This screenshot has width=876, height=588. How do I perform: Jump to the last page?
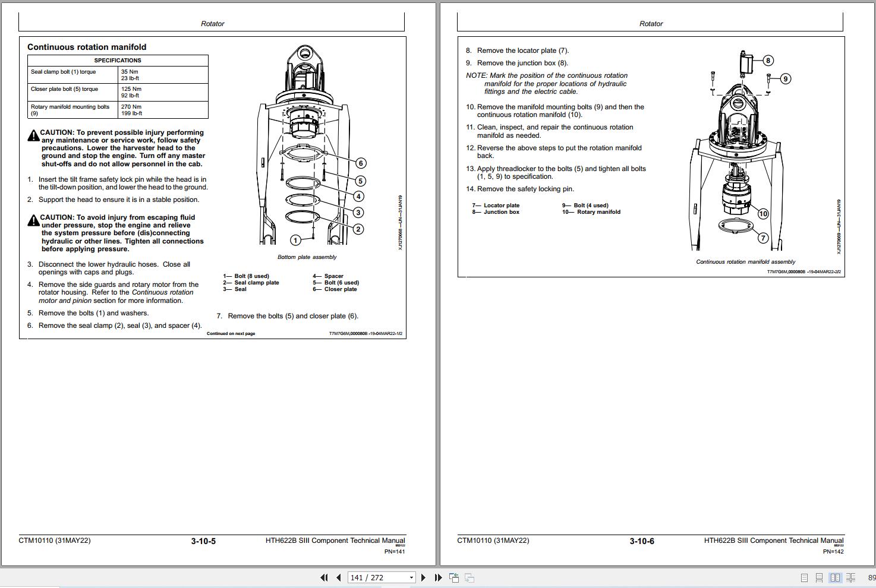click(439, 577)
